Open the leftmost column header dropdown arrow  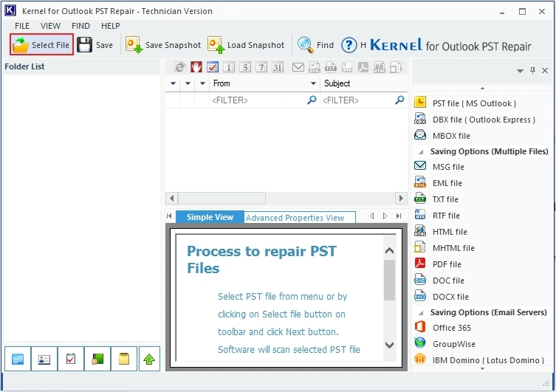(x=173, y=83)
